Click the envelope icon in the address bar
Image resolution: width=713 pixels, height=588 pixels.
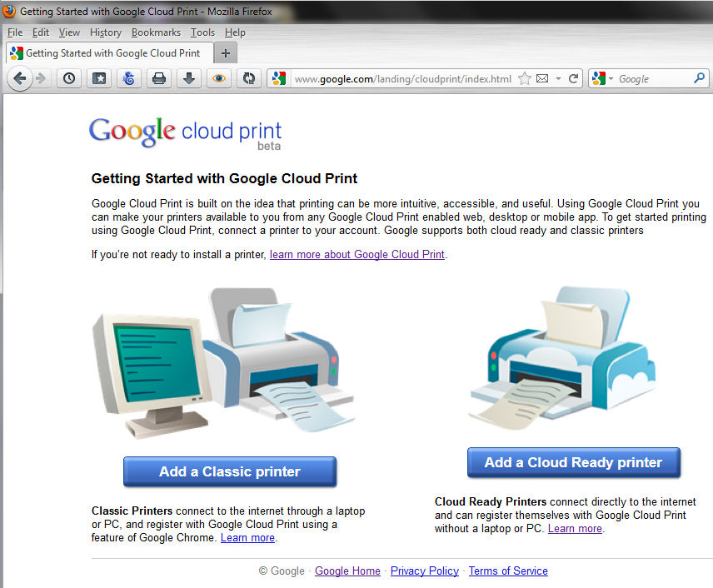coord(541,77)
